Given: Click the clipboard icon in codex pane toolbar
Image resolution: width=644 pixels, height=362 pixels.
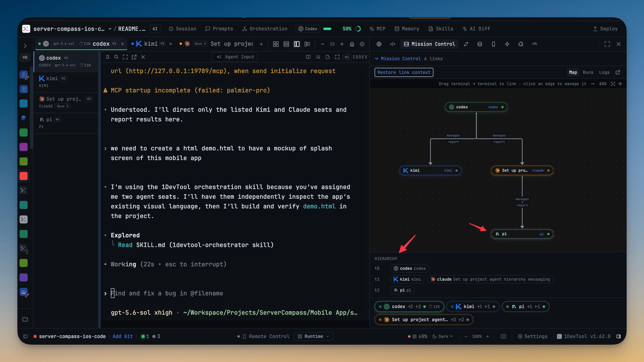Looking at the screenshot, I should click(107, 57).
